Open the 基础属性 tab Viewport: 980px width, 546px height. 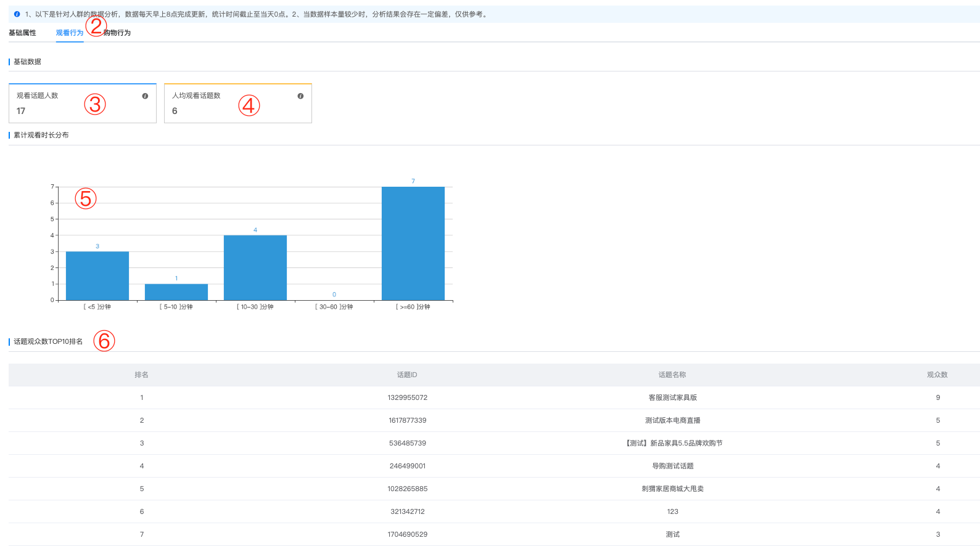[22, 33]
